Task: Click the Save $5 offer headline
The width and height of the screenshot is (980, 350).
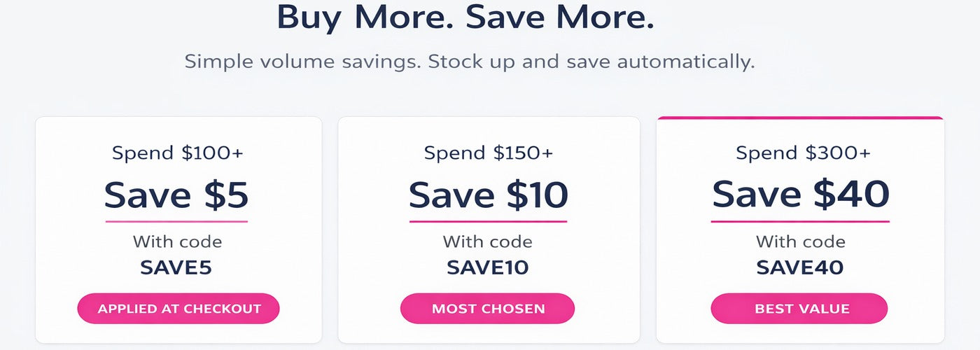Action: tap(176, 195)
